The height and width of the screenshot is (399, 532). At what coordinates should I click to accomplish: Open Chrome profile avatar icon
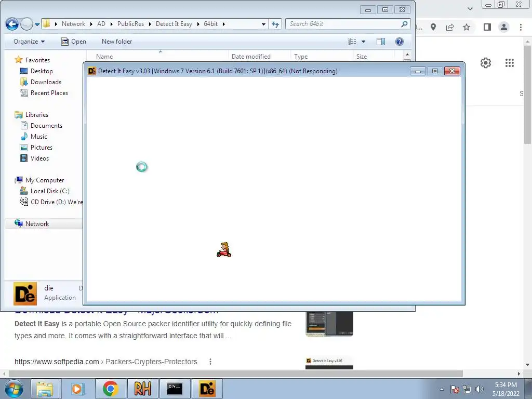(x=504, y=27)
